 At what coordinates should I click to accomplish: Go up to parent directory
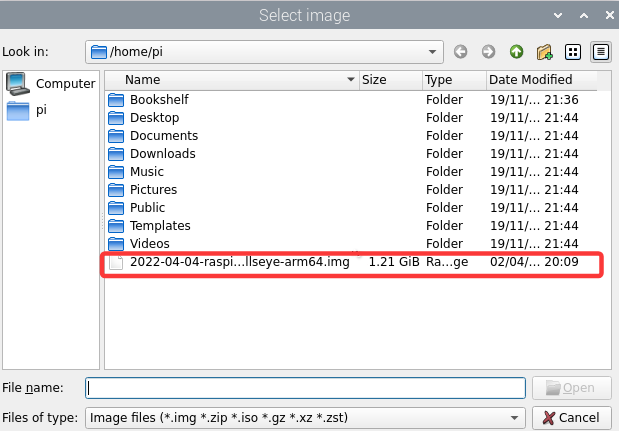coord(516,51)
